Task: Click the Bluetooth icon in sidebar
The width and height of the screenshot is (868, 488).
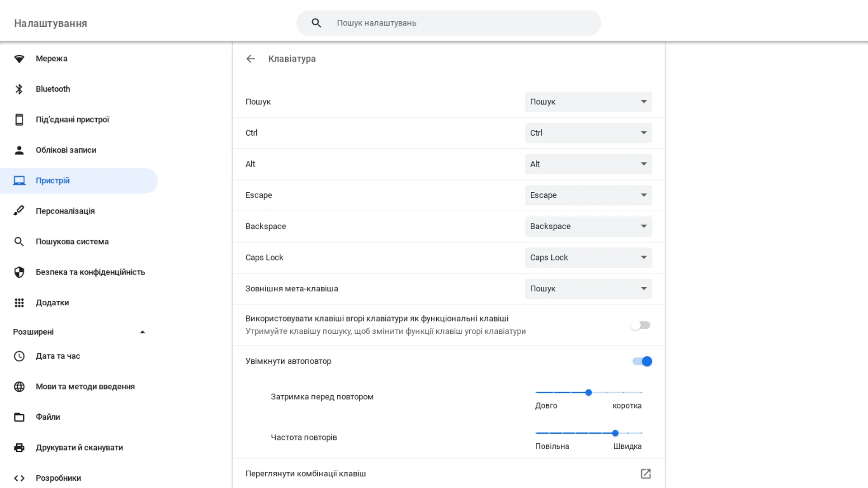Action: point(19,89)
